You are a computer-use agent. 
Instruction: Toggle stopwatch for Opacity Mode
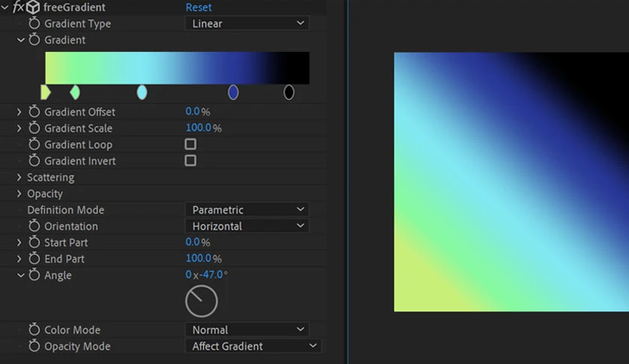click(x=34, y=346)
